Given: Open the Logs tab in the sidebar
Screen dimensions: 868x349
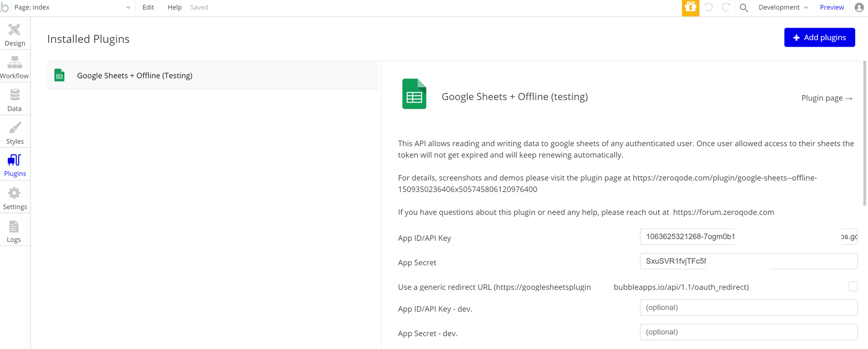Looking at the screenshot, I should pos(15,230).
